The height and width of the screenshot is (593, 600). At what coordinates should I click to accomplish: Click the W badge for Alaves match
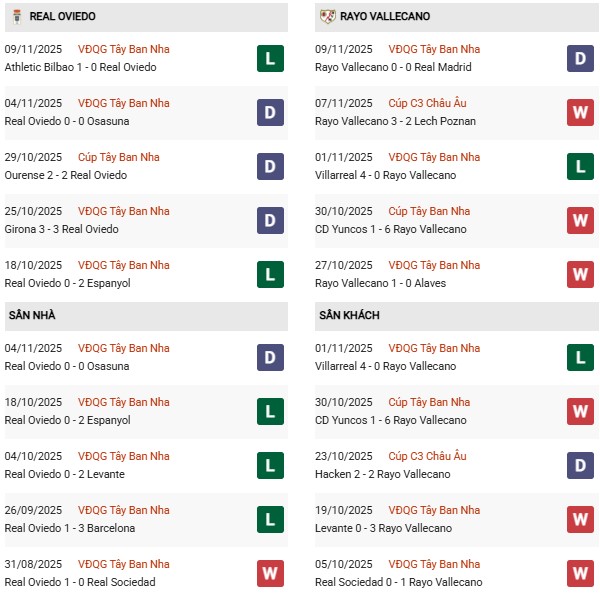pos(580,275)
